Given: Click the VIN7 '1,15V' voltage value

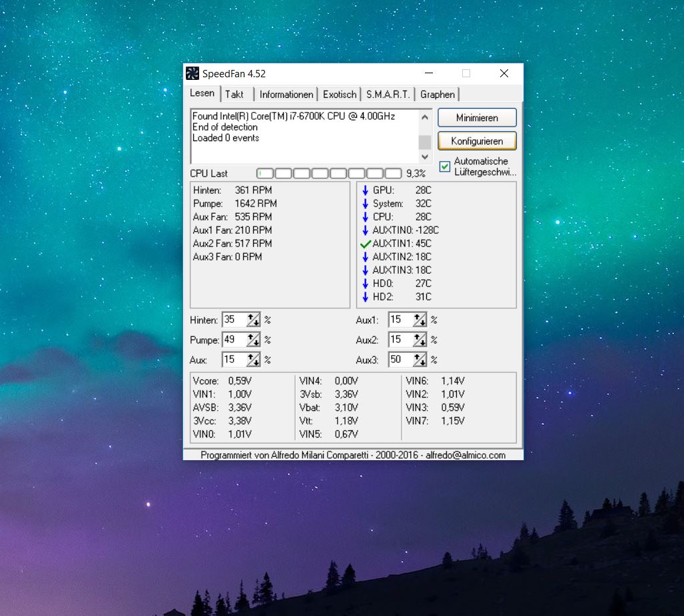Looking at the screenshot, I should coord(453,421).
